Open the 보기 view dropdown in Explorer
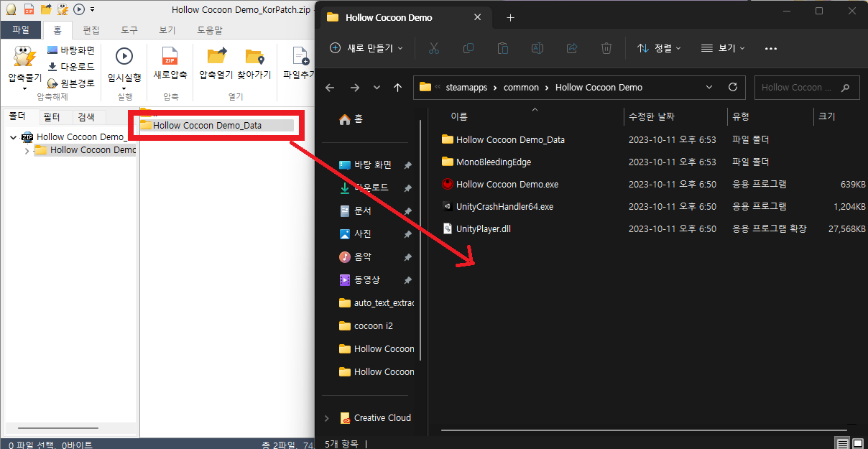The height and width of the screenshot is (449, 868). (723, 48)
